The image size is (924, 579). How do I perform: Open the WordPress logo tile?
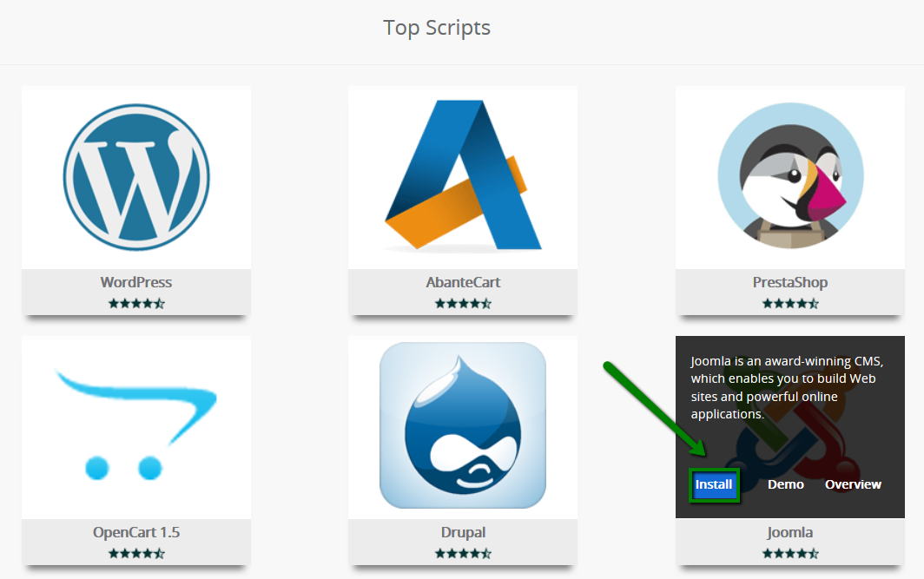pos(136,177)
